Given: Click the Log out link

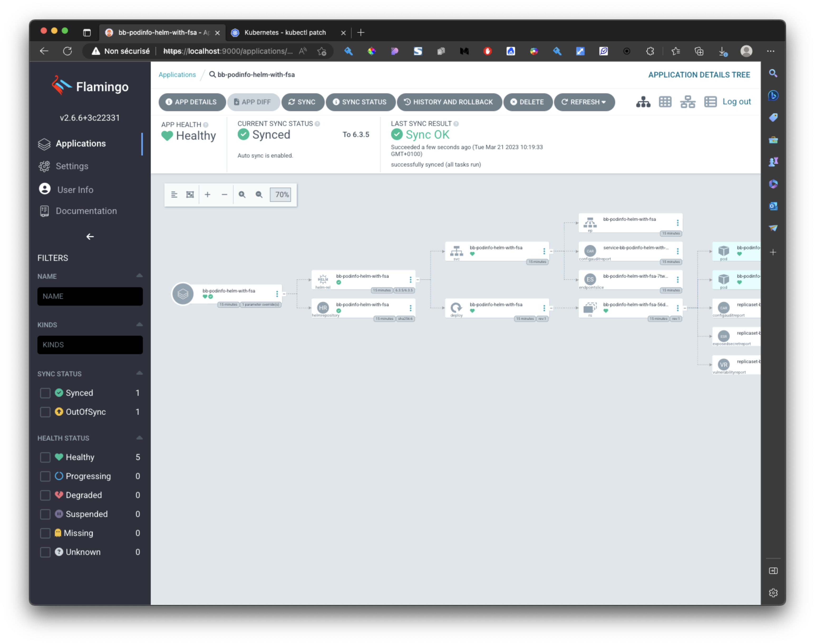Looking at the screenshot, I should [x=736, y=102].
